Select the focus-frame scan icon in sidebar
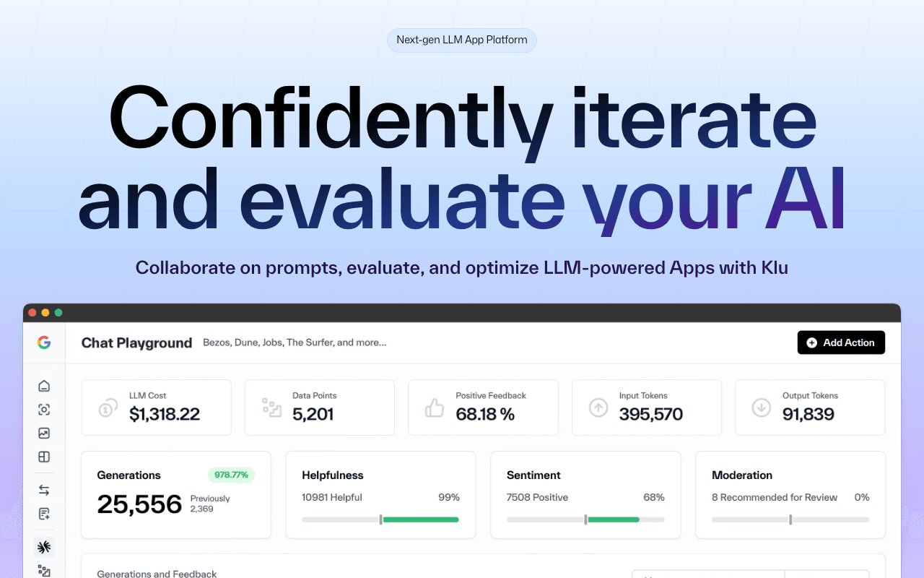Viewport: 924px width, 578px height. coord(44,410)
